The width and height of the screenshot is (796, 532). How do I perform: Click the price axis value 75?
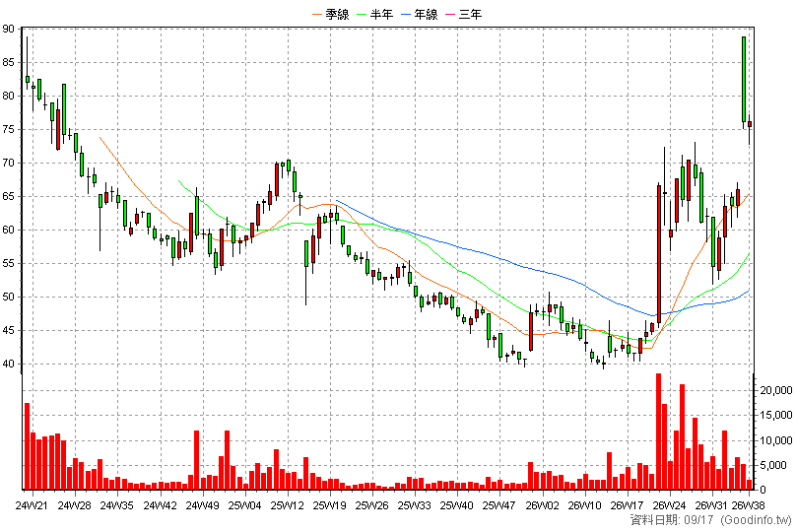[x=8, y=130]
